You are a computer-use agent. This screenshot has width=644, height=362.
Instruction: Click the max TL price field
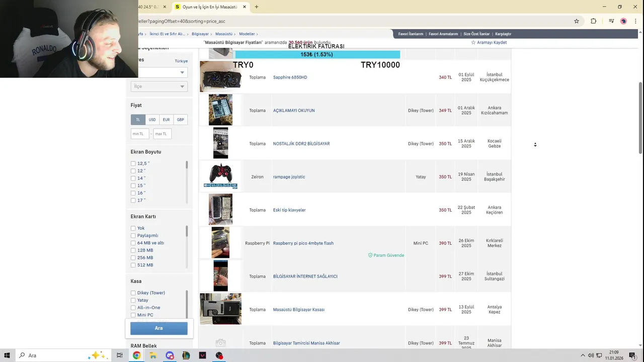pyautogui.click(x=163, y=134)
